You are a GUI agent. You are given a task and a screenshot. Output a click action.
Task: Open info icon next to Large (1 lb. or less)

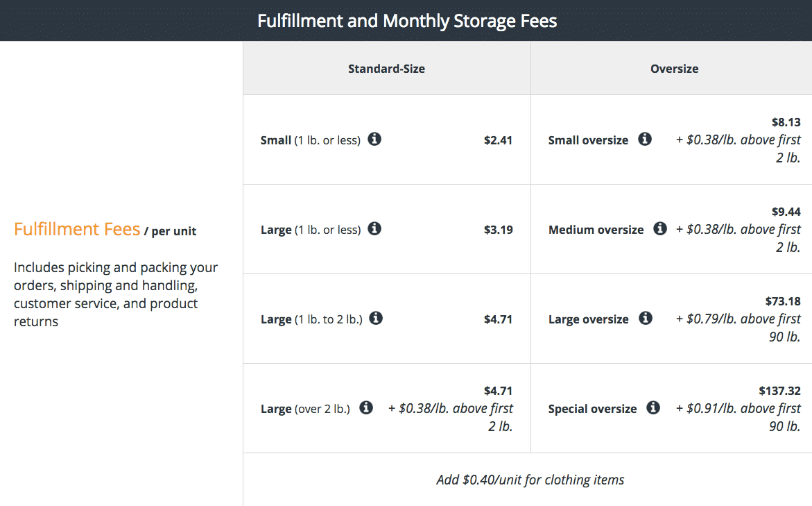click(x=374, y=228)
